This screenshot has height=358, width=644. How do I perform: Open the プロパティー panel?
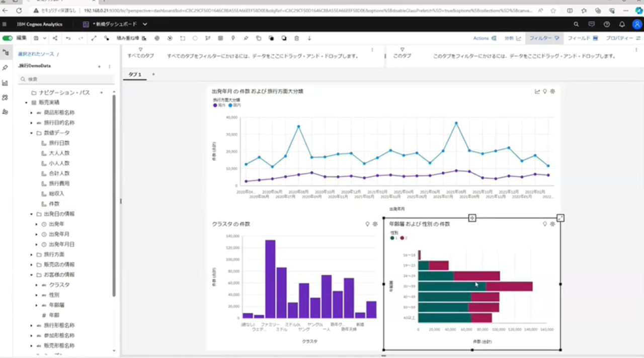[x=622, y=38]
